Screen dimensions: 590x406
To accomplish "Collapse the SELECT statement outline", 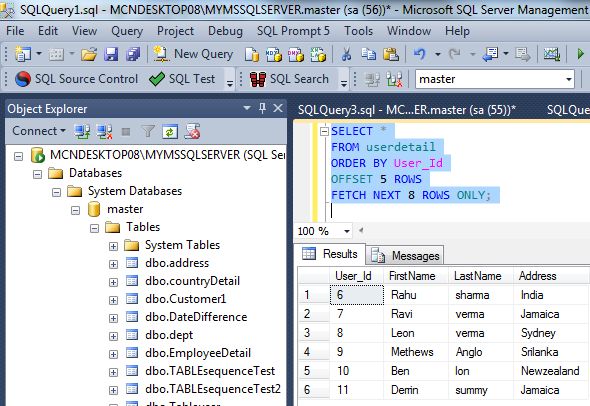I will (324, 131).
